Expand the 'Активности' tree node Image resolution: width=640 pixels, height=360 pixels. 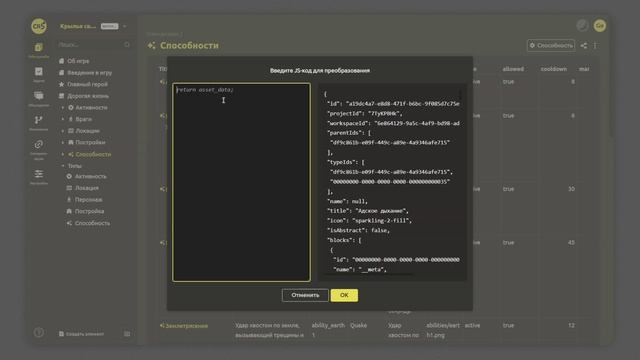click(63, 108)
